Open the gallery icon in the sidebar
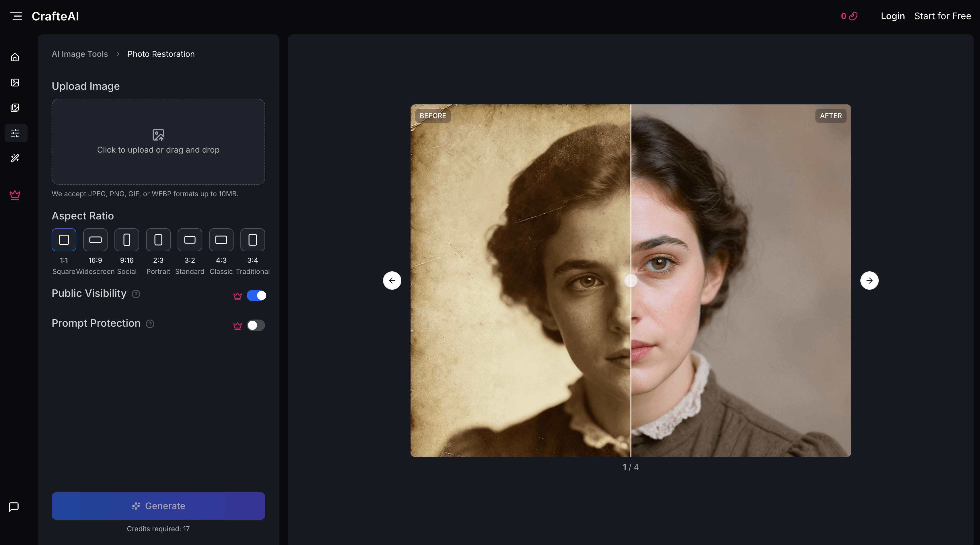 [15, 108]
